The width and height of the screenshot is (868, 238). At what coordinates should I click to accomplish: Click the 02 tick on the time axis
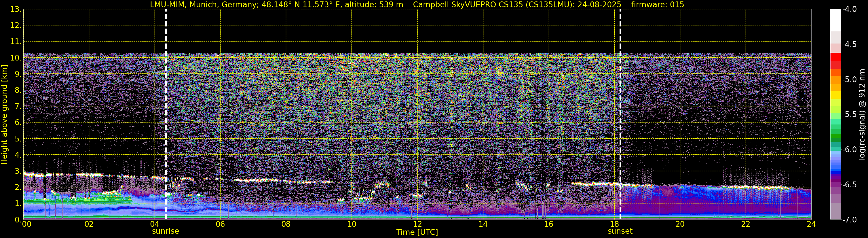[89, 224]
